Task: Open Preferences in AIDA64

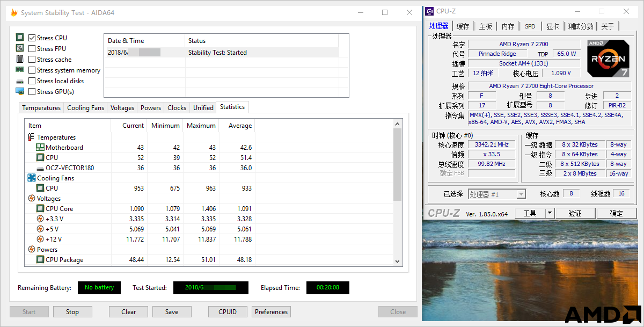Action: click(x=272, y=311)
